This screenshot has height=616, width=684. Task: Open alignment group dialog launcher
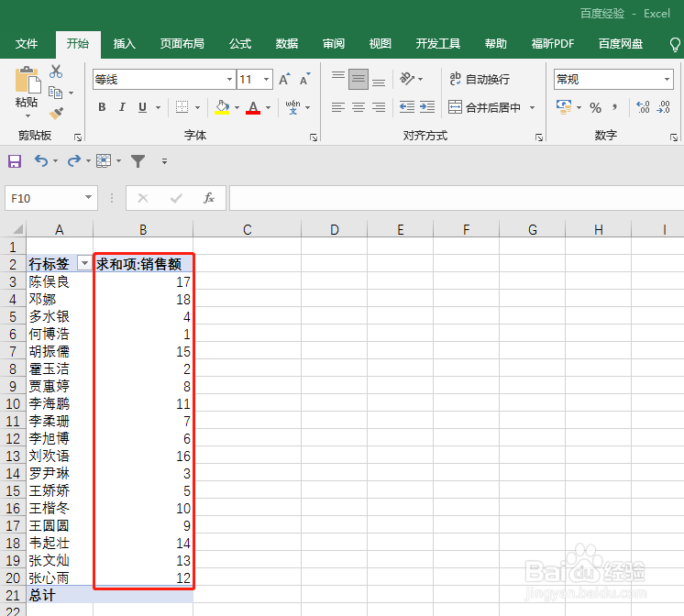coord(539,137)
